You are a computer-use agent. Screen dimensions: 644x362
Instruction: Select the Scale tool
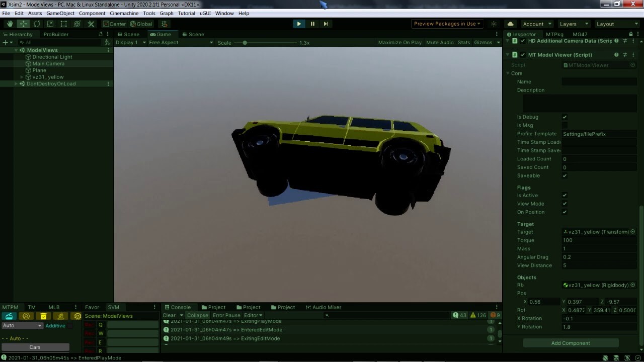pyautogui.click(x=49, y=24)
